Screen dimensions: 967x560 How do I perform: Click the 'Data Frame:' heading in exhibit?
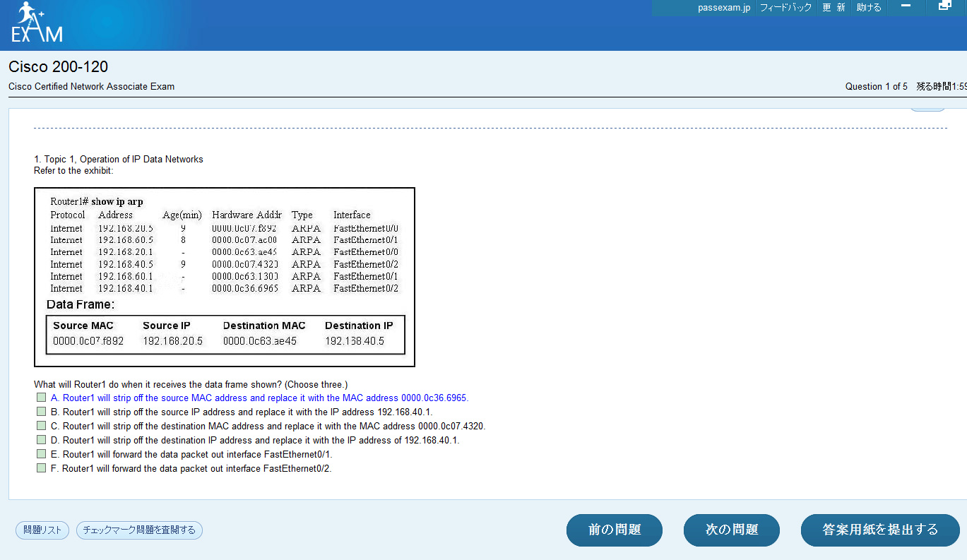81,305
